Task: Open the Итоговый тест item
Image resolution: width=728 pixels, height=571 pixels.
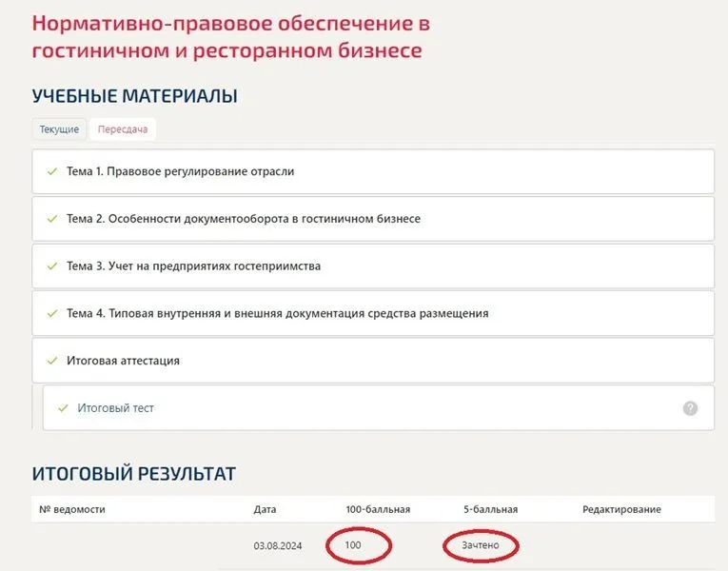Action: 115,408
